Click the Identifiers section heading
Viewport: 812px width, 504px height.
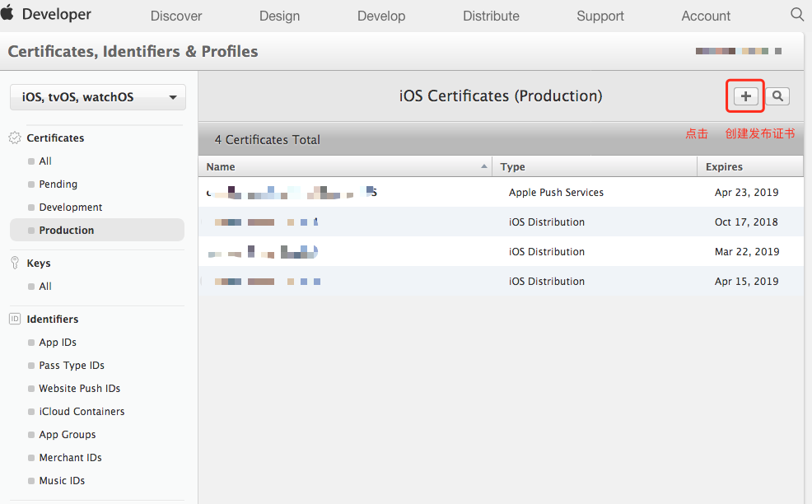[x=53, y=319]
